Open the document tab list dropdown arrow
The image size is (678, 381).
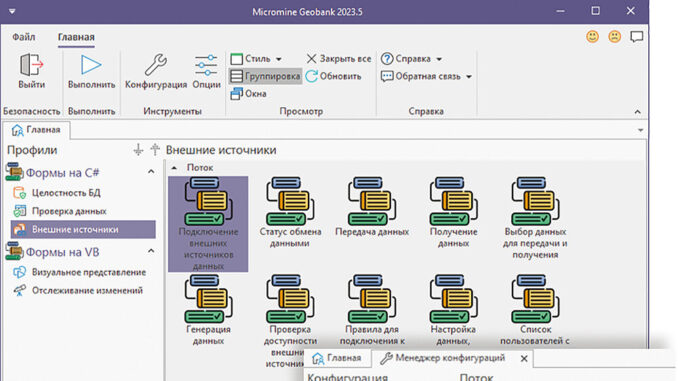(x=640, y=130)
